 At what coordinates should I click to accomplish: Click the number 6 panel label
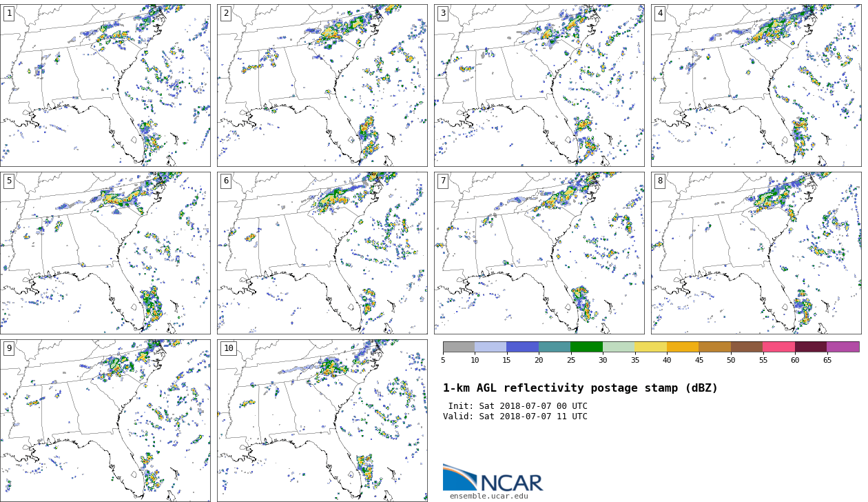[226, 181]
